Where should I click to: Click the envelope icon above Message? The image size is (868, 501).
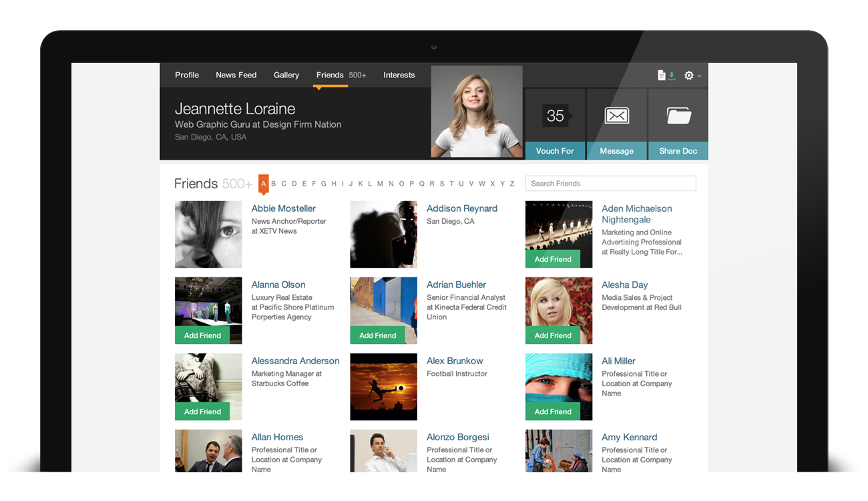point(617,116)
